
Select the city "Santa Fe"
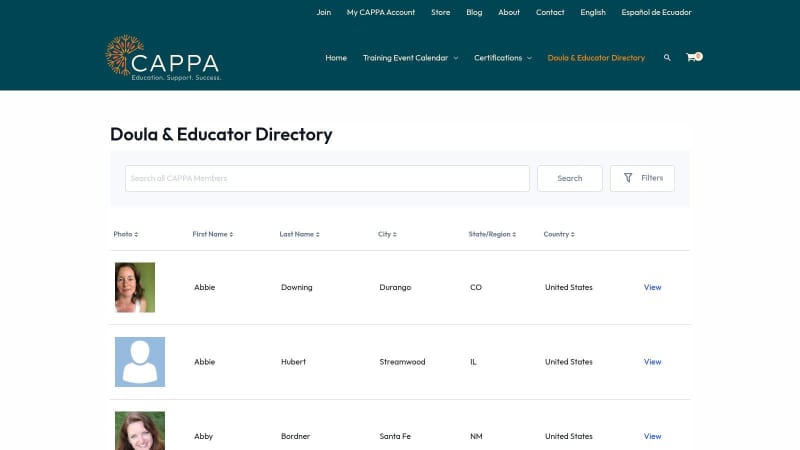pyautogui.click(x=395, y=436)
